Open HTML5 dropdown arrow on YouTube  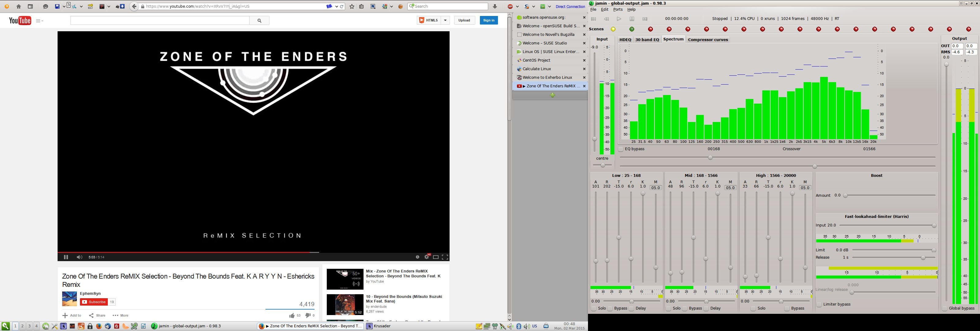[x=445, y=21]
